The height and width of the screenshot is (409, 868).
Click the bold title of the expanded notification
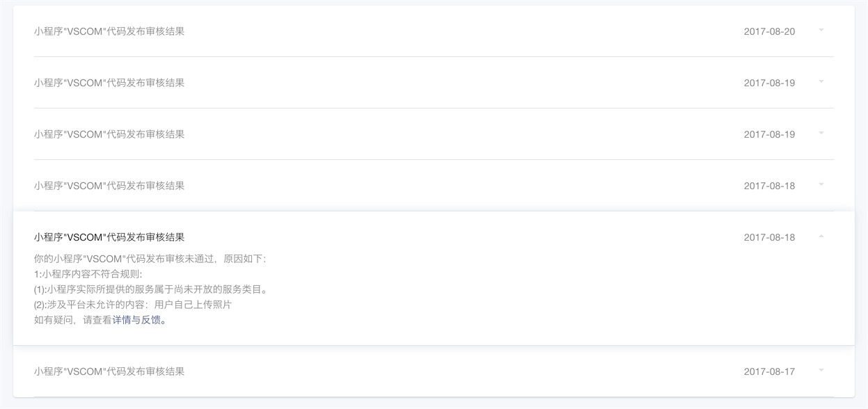pyautogui.click(x=109, y=237)
